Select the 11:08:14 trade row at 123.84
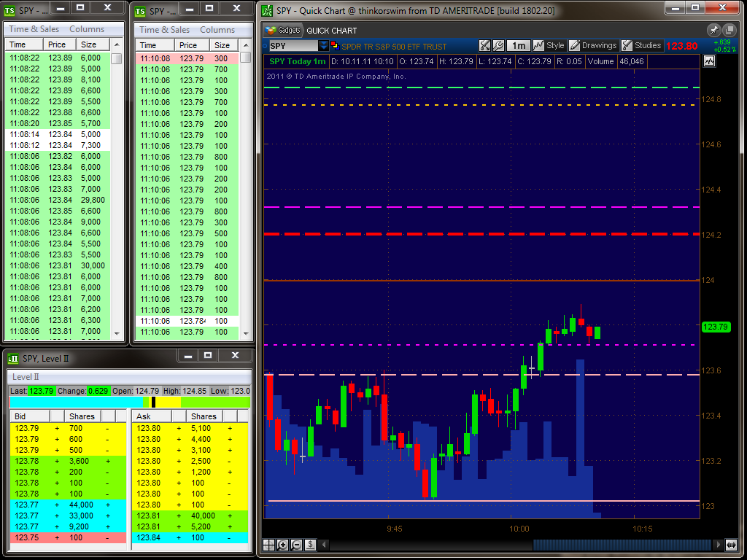This screenshot has height=560, width=747. pyautogui.click(x=58, y=134)
